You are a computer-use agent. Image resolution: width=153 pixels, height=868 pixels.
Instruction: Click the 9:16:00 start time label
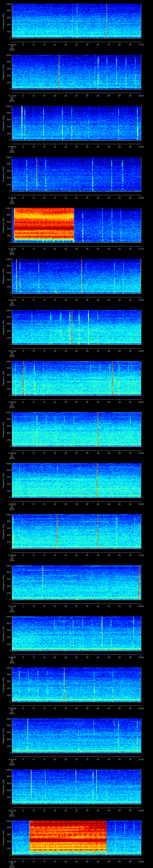click(12, 44)
